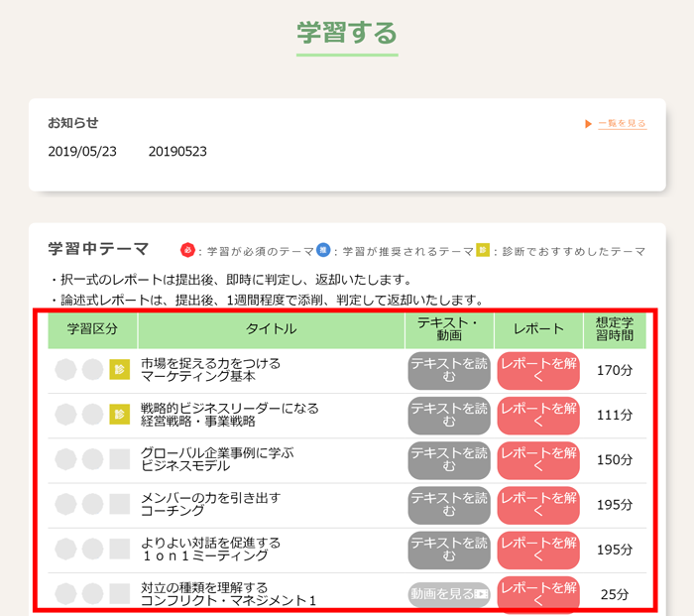Solve report for コンフリクト・マネジメント1
This screenshot has height=616, width=694.
point(538,594)
